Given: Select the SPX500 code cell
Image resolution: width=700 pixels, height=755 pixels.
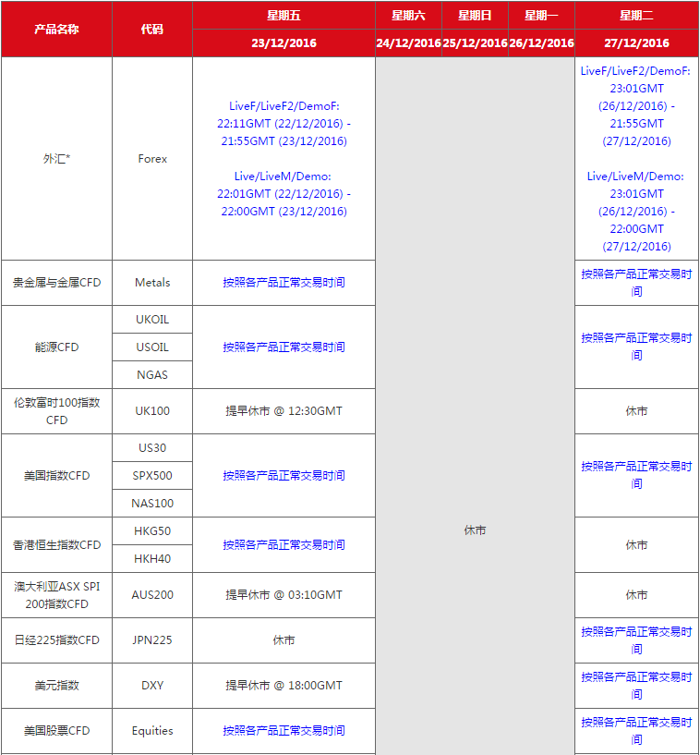Looking at the screenshot, I should click(152, 476).
